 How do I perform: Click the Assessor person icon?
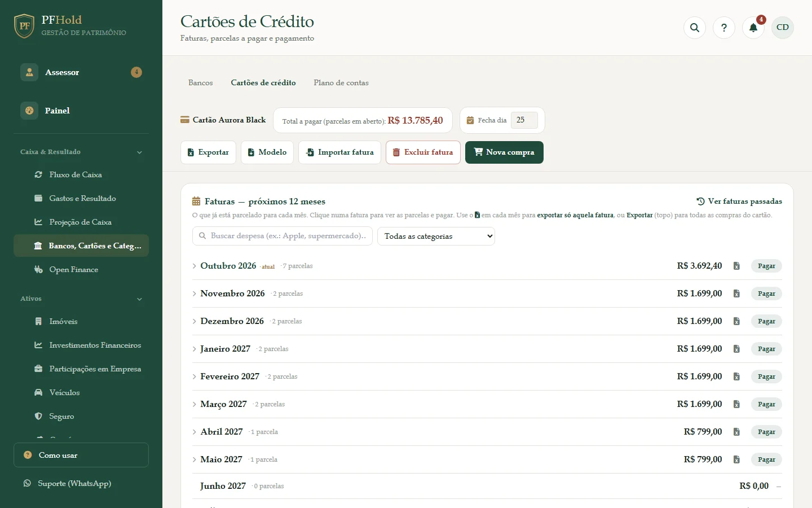29,72
